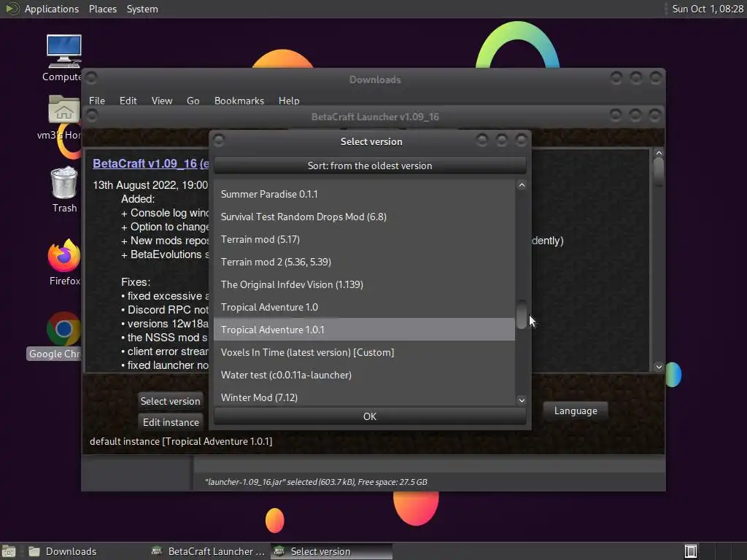Confirm selection with the OK button
This screenshot has height=560, width=747.
point(370,416)
